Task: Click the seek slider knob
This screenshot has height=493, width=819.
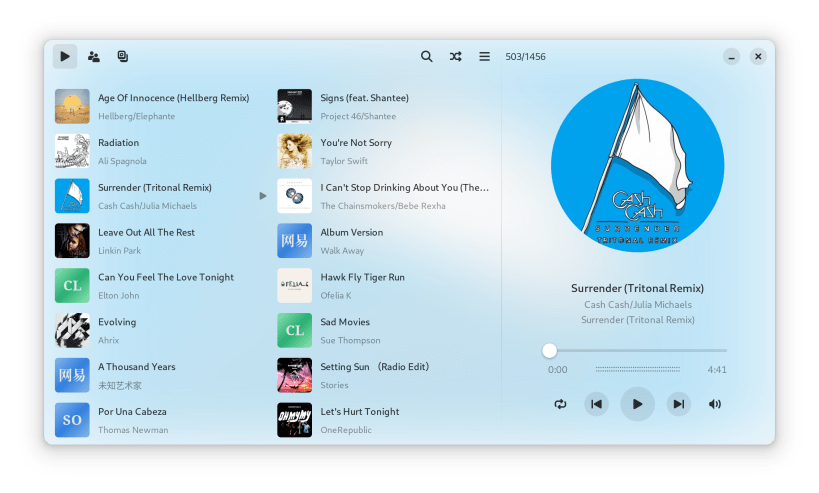Action: [x=549, y=350]
